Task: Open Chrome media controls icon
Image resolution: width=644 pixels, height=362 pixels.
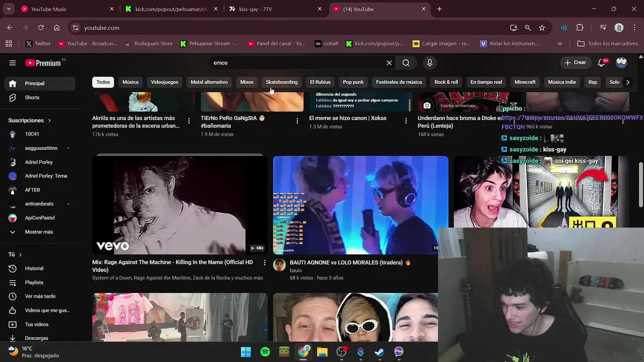Action: tap(603, 28)
